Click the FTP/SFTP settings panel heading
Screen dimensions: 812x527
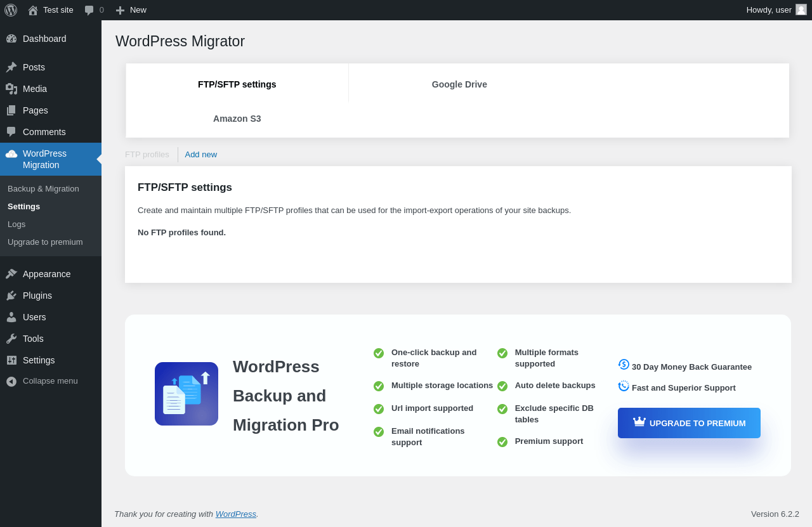pos(185,188)
